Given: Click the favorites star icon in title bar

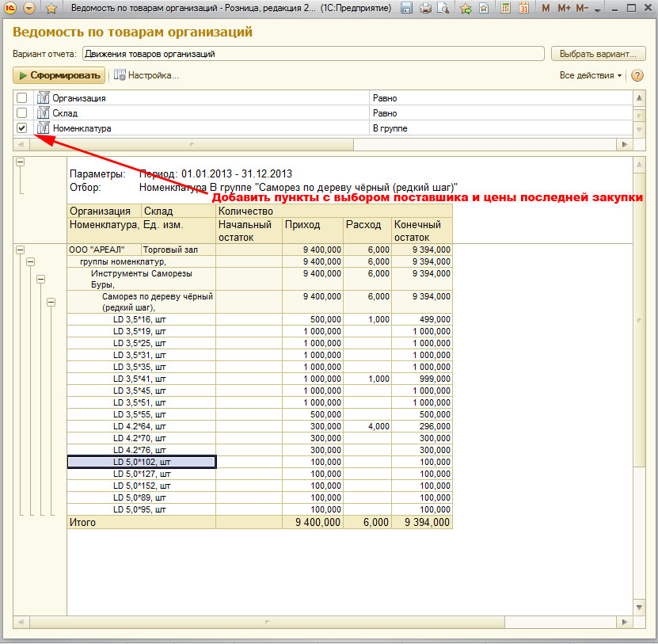Looking at the screenshot, I should pos(51,9).
